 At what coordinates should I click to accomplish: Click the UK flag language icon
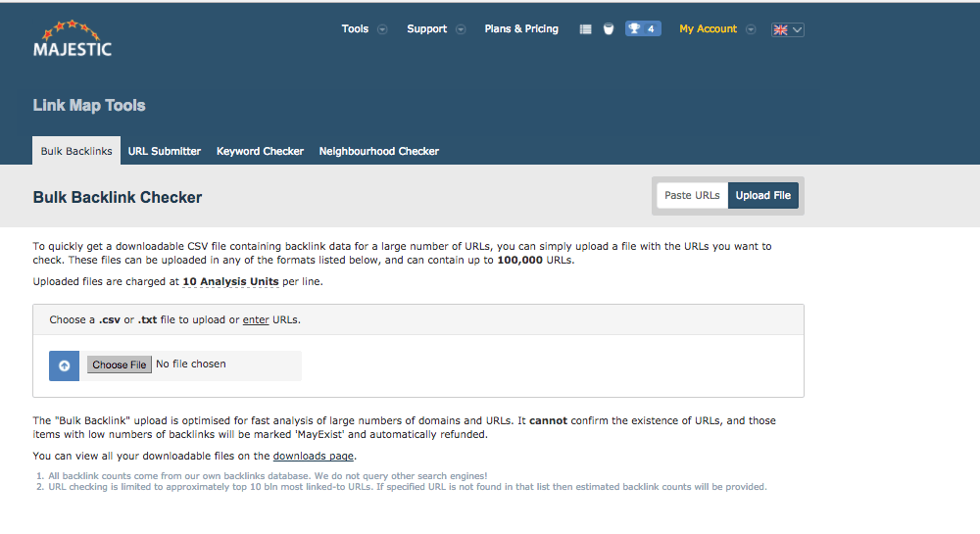[780, 30]
